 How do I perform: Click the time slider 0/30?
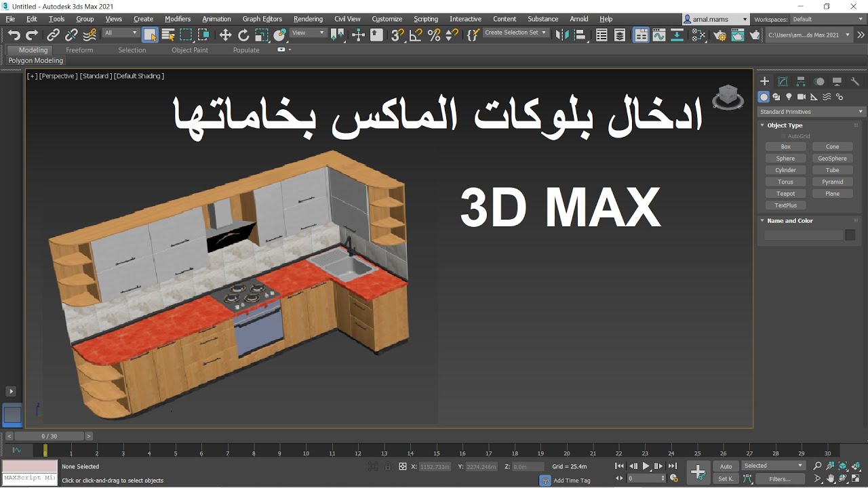point(50,436)
